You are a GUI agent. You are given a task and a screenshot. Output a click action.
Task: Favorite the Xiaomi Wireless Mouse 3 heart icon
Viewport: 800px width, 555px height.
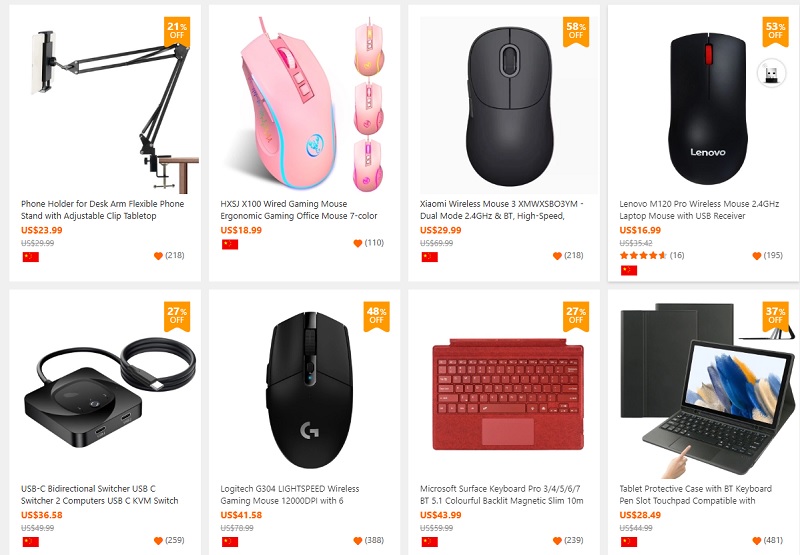(x=557, y=256)
